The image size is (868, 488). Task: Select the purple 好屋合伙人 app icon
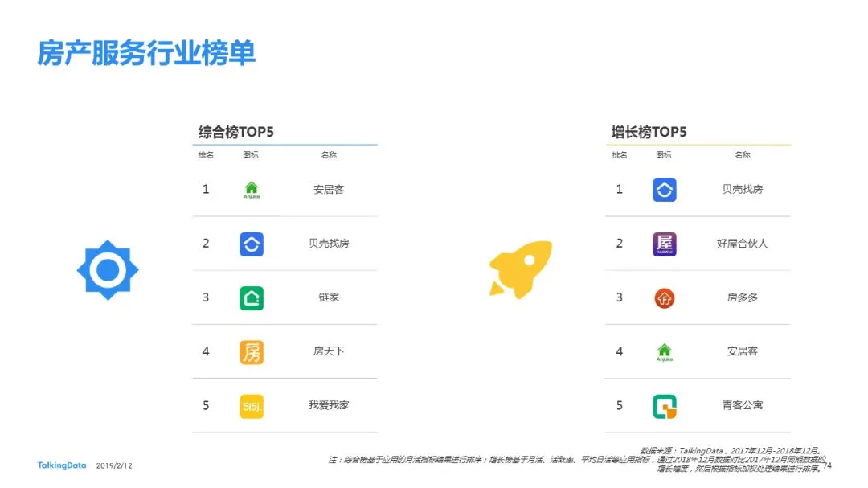(x=665, y=244)
